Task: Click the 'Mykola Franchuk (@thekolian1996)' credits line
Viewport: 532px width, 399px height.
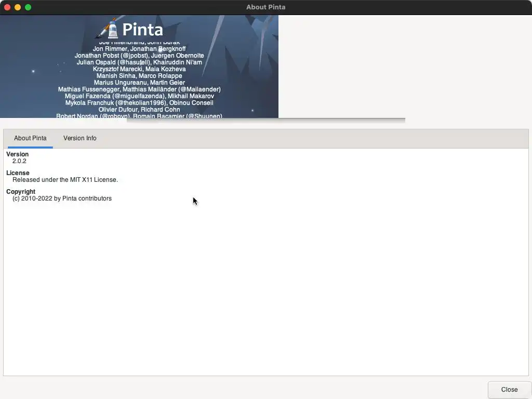Action: pos(139,103)
